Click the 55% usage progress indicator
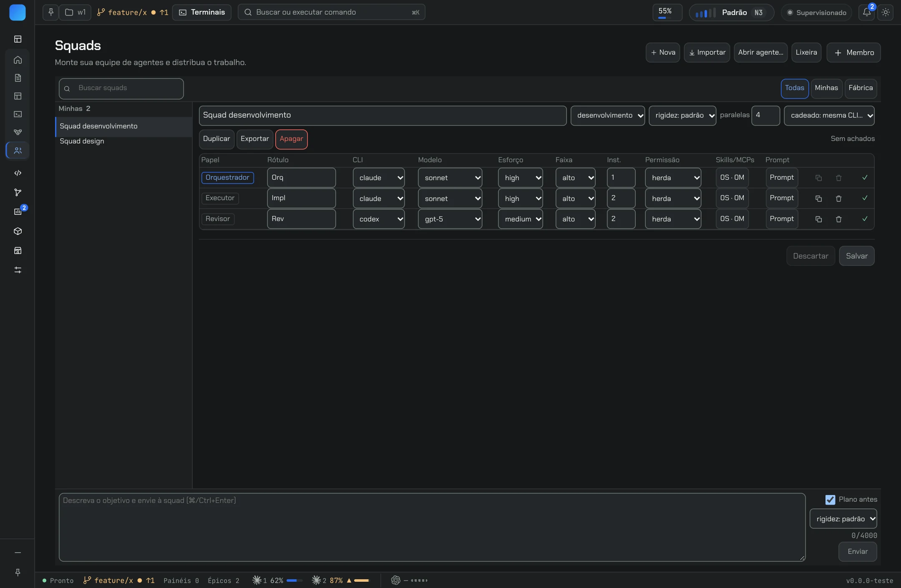 (667, 12)
